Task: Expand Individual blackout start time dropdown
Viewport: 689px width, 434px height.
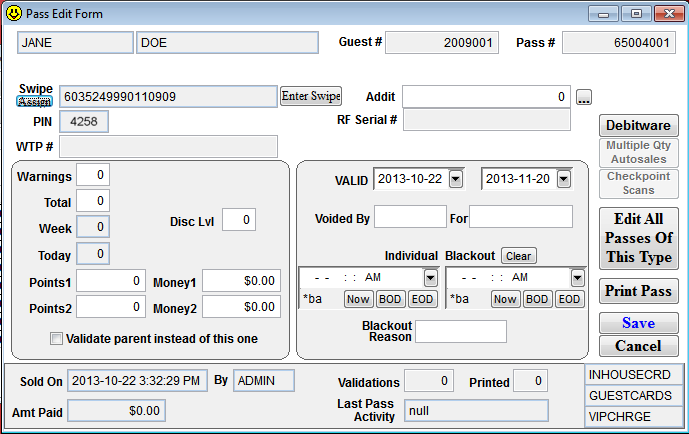Action: coord(430,278)
